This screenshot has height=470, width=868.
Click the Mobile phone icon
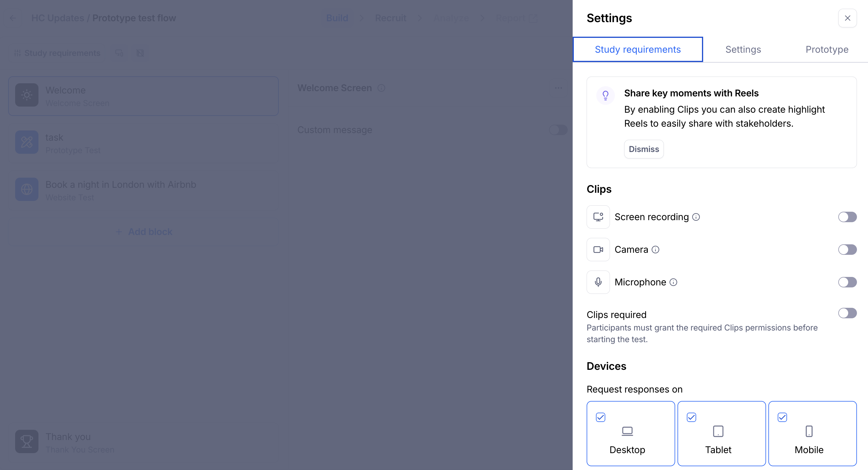pyautogui.click(x=809, y=431)
